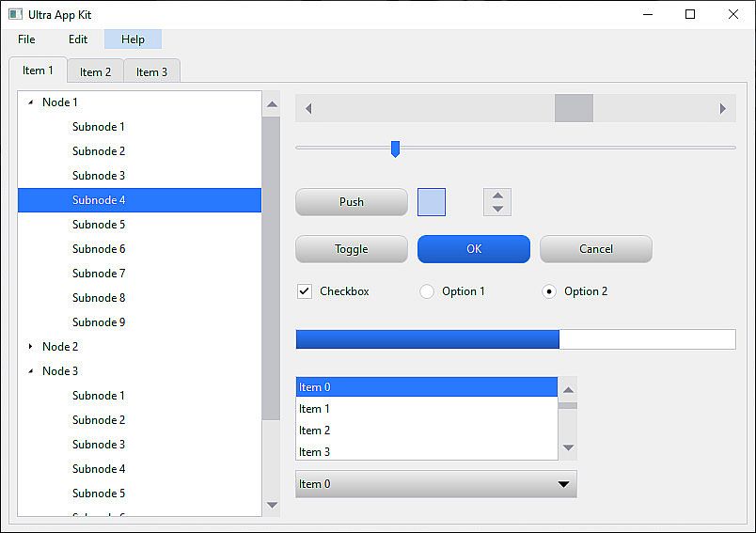Image resolution: width=756 pixels, height=533 pixels.
Task: Select the Option 1 radio button
Action: [x=427, y=291]
